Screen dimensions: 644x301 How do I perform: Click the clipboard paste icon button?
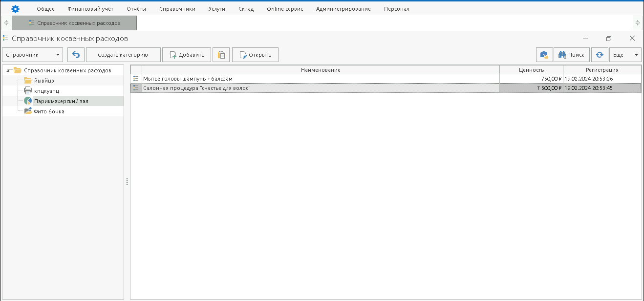(x=221, y=55)
